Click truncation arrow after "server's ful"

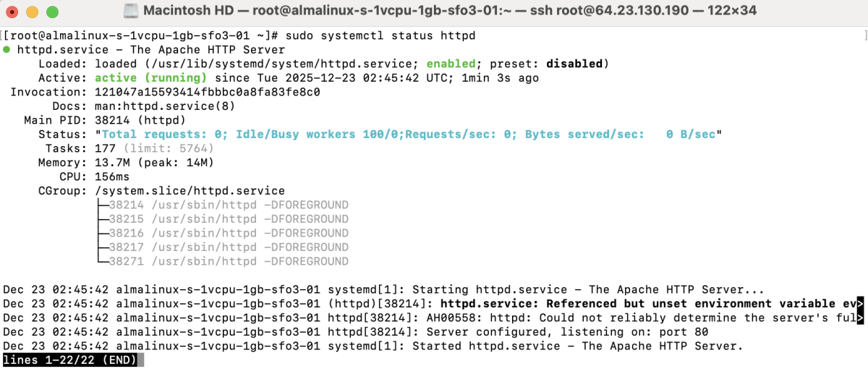tap(860, 318)
